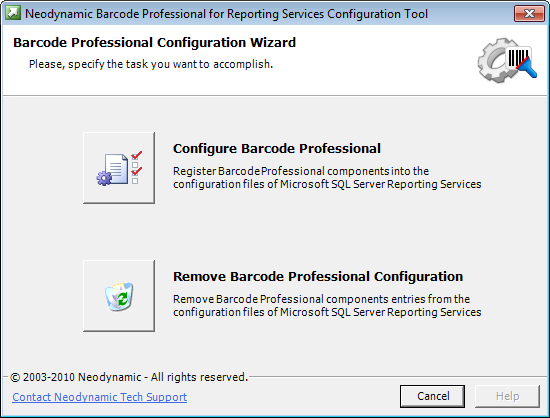
Task: Open Contact Neodynamic Tech Support link
Action: (100, 397)
